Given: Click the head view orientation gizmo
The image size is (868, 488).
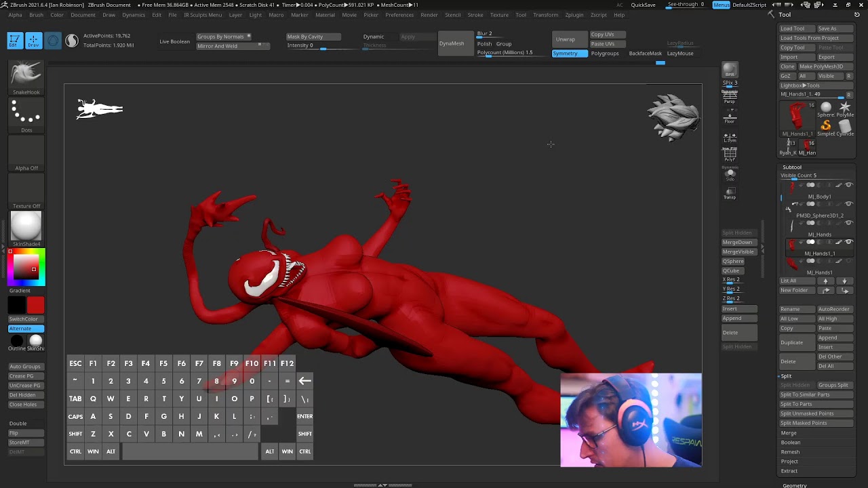Looking at the screenshot, I should (x=673, y=117).
